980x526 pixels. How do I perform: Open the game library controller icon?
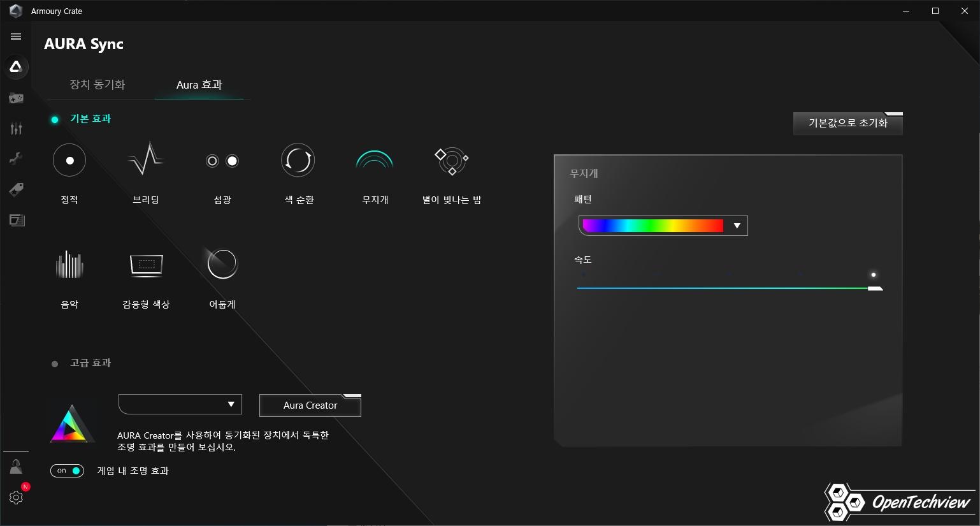[x=16, y=98]
